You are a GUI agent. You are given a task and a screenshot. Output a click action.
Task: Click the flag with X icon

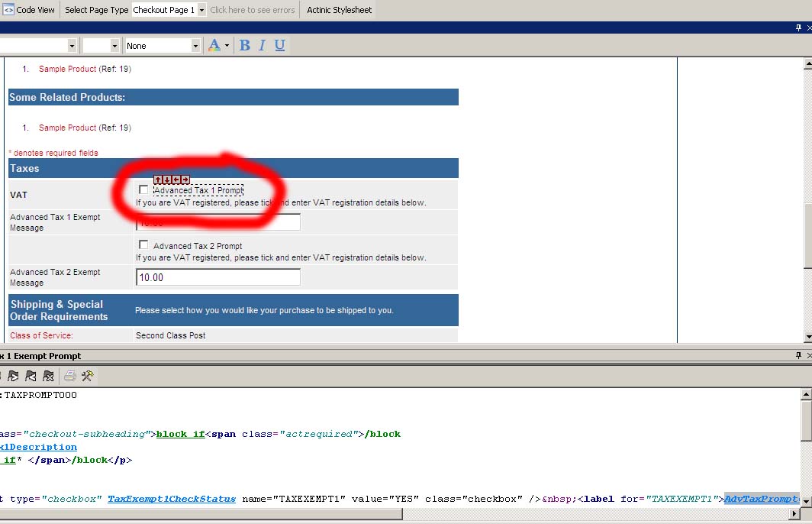pyautogui.click(x=48, y=376)
